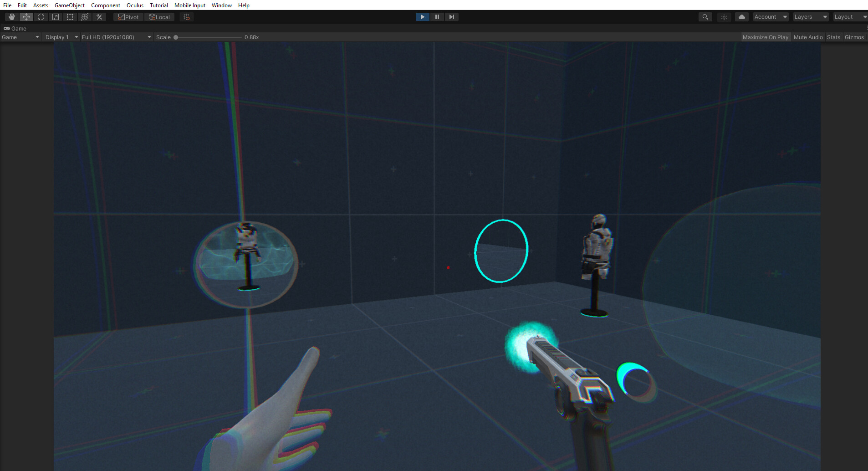Open grid snapping settings icon
The width and height of the screenshot is (868, 471).
coord(186,16)
